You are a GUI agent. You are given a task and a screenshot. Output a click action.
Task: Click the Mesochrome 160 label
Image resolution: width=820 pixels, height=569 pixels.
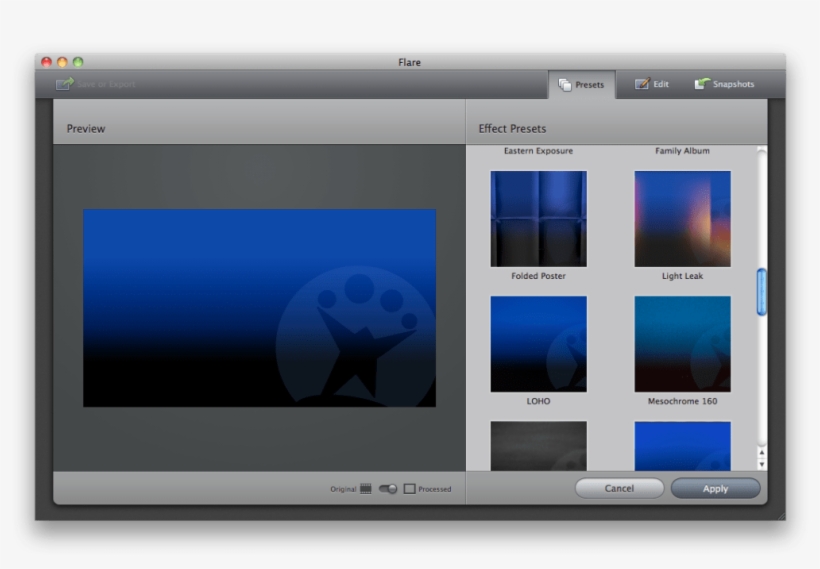[x=682, y=401]
